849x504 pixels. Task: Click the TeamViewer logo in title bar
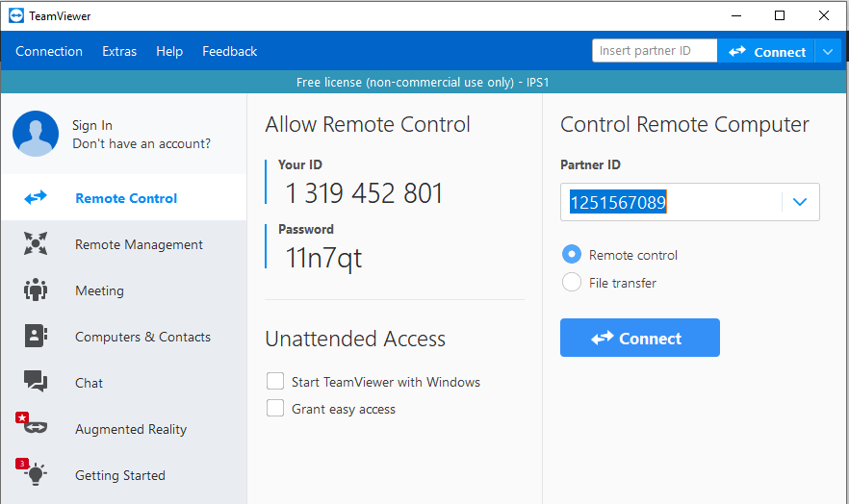[x=16, y=15]
